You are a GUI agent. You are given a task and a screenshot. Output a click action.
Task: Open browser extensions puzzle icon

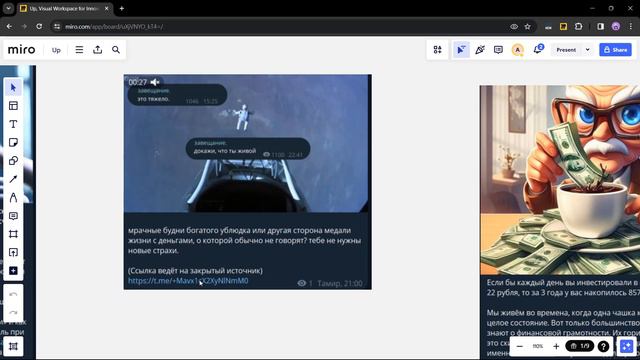(x=578, y=27)
